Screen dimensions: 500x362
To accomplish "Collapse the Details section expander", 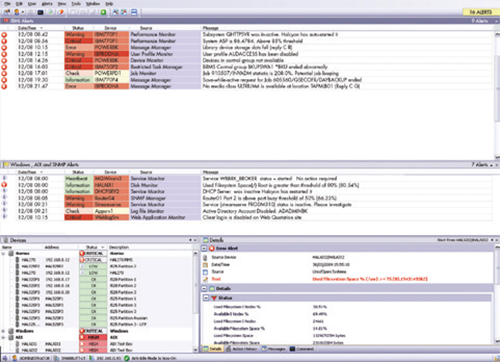I will (x=204, y=289).
